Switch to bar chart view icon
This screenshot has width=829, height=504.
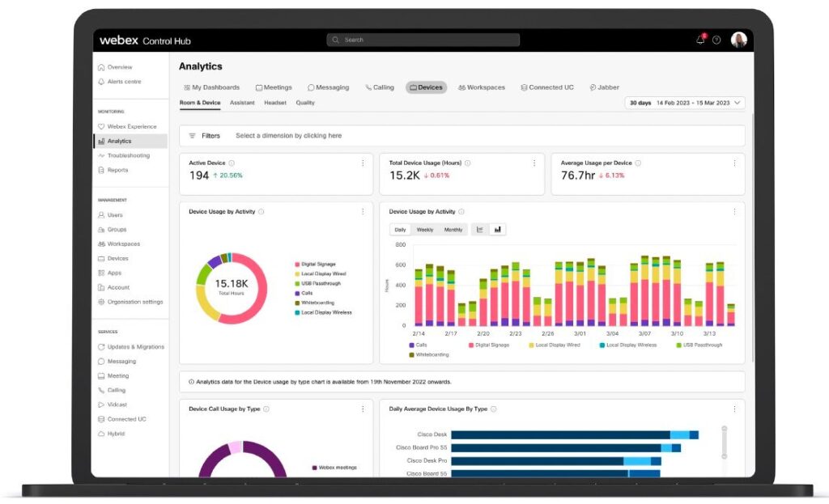coord(497,230)
